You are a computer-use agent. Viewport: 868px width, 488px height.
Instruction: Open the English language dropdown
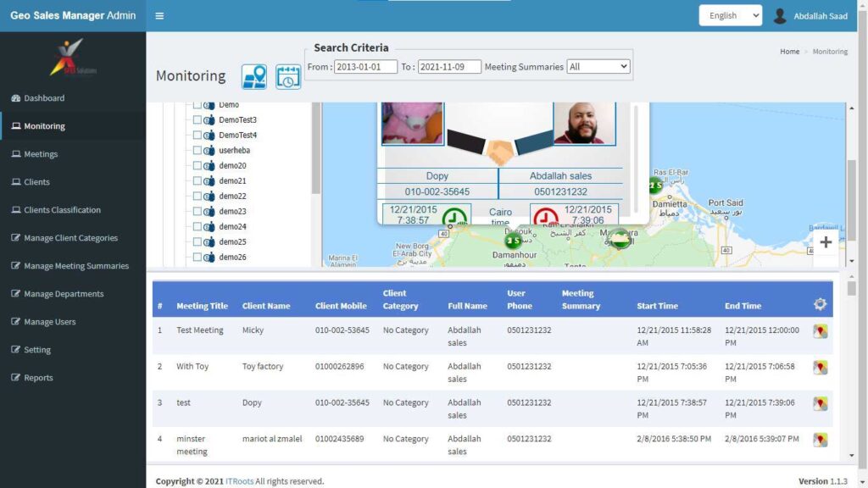[x=731, y=16]
